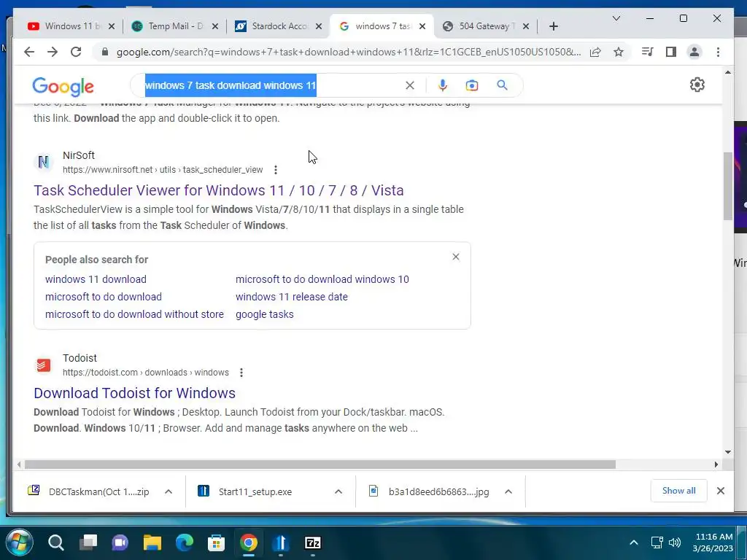Image resolution: width=747 pixels, height=560 pixels.
Task: Open taskbar Search magnifier
Action: 55,542
